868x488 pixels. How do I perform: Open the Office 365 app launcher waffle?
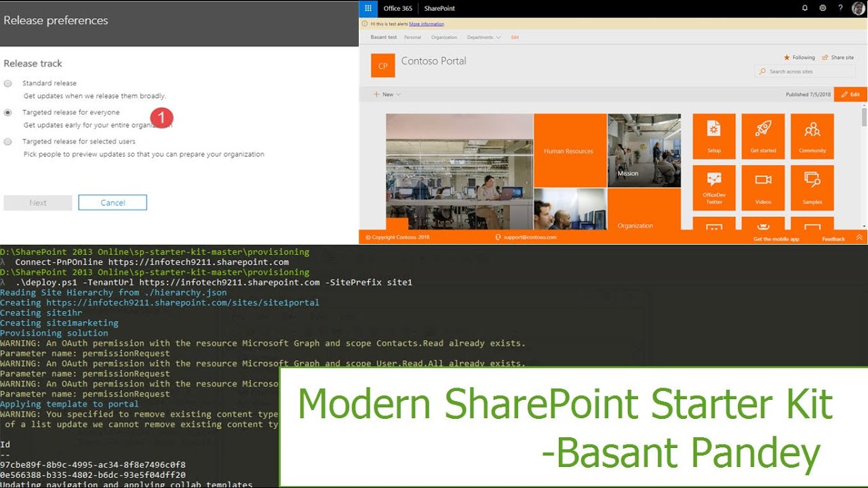point(368,8)
